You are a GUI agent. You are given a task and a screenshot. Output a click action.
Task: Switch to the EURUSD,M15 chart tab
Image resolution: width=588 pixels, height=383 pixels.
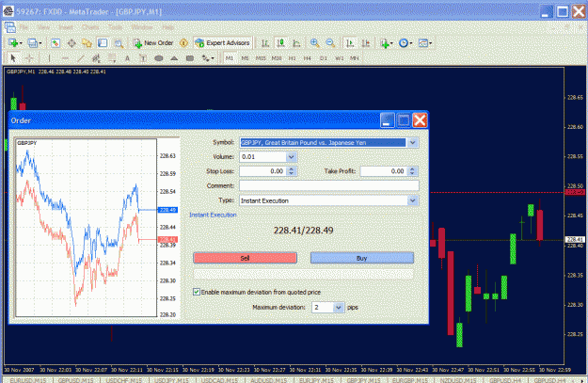28,380
